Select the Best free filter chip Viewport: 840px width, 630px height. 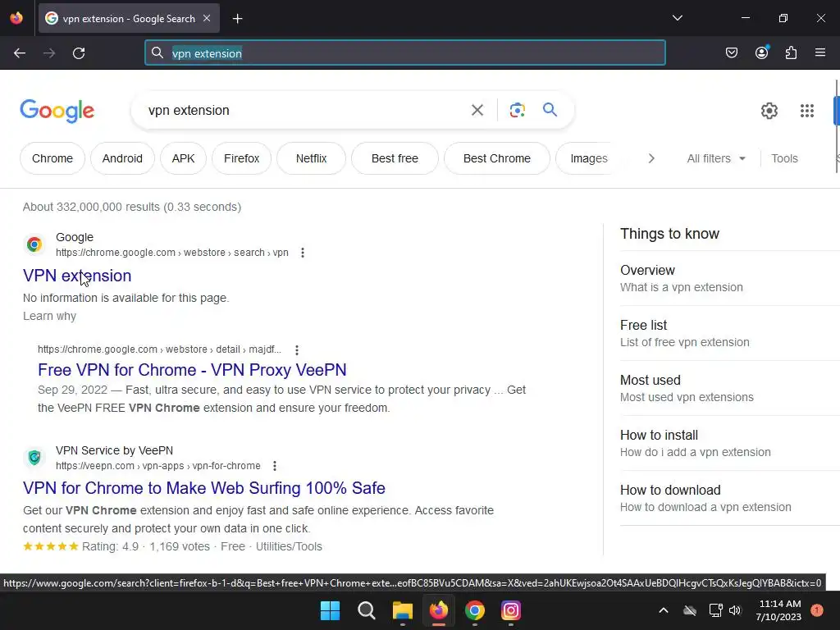(x=395, y=158)
